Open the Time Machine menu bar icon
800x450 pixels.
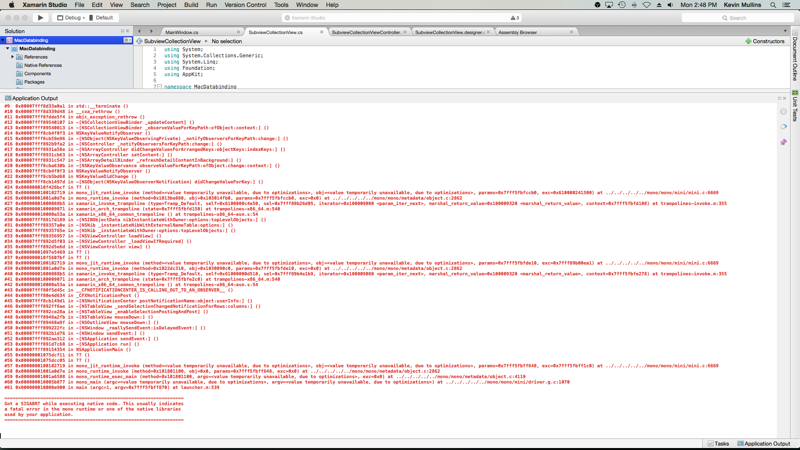[621, 5]
